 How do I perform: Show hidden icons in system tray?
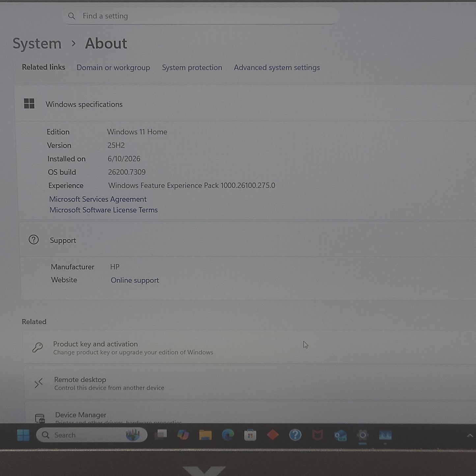[470, 435]
